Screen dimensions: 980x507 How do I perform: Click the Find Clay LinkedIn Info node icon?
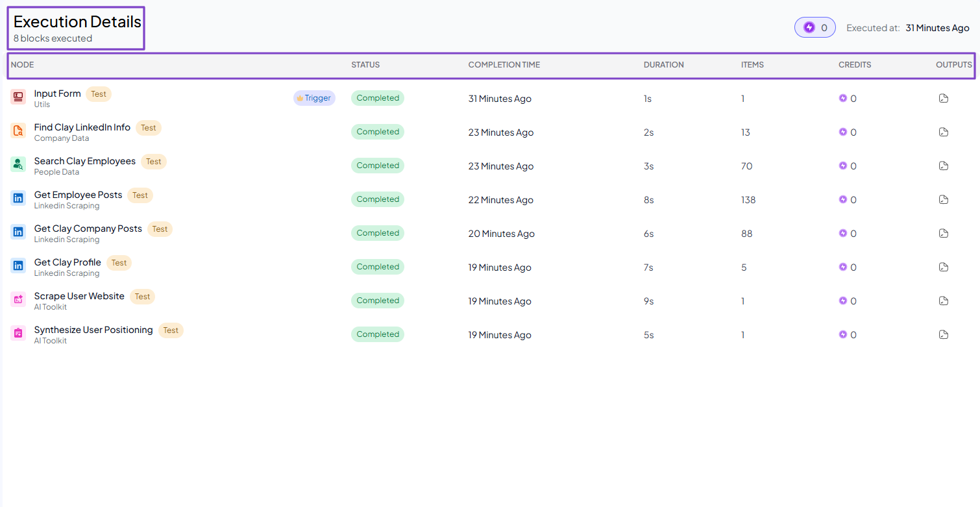coord(18,130)
